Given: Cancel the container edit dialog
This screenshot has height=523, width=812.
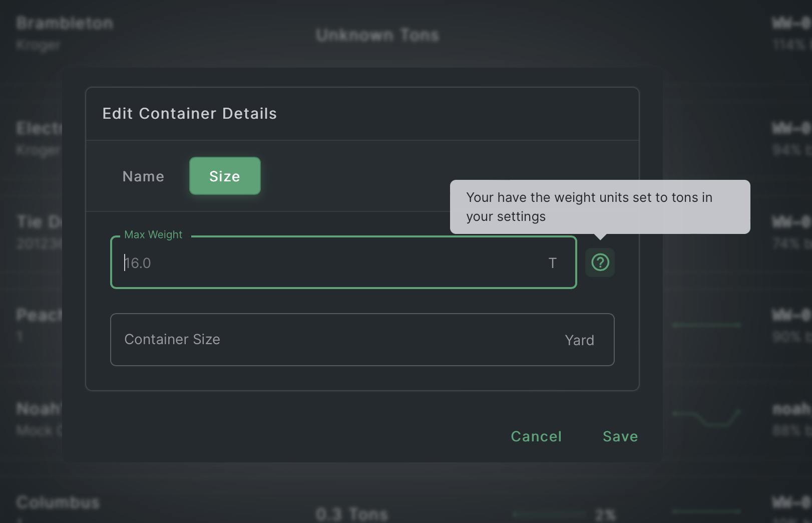Looking at the screenshot, I should click(x=536, y=436).
